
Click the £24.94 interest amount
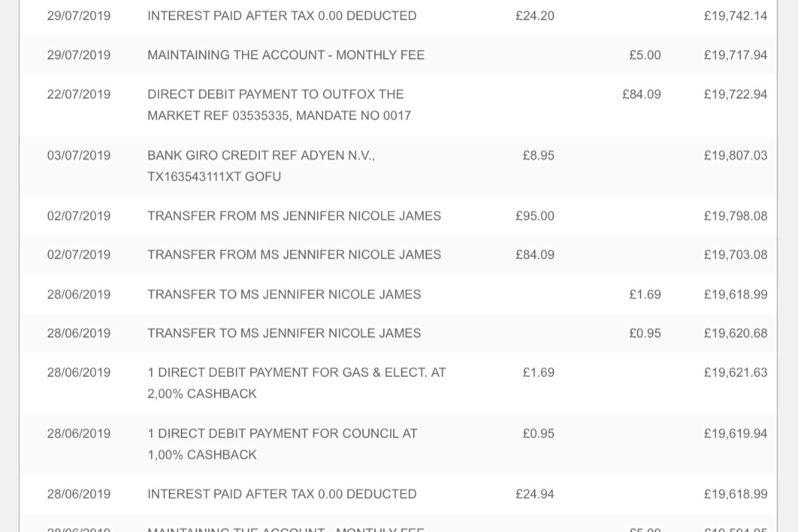[535, 494]
